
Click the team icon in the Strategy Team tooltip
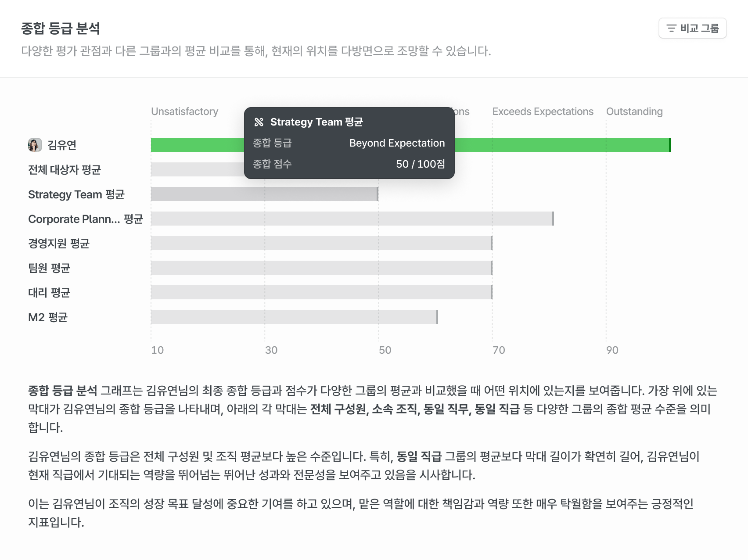pos(259,122)
